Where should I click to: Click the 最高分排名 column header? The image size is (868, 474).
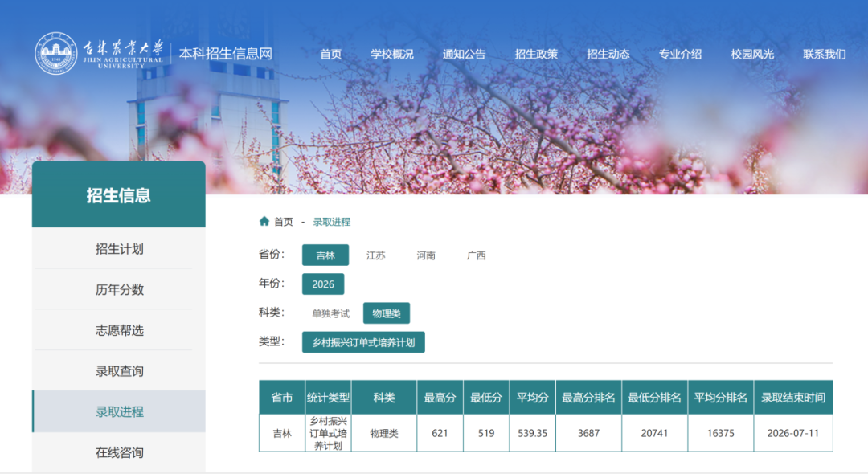pos(588,397)
